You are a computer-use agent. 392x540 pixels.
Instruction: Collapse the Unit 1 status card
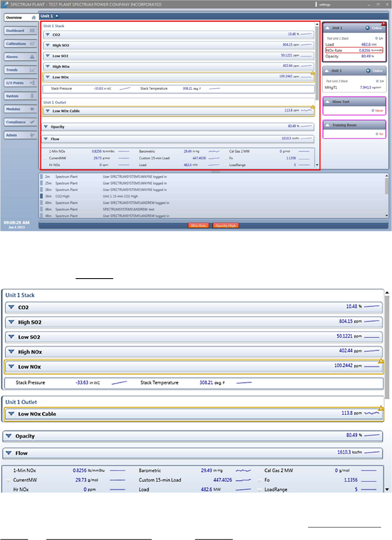click(x=327, y=28)
